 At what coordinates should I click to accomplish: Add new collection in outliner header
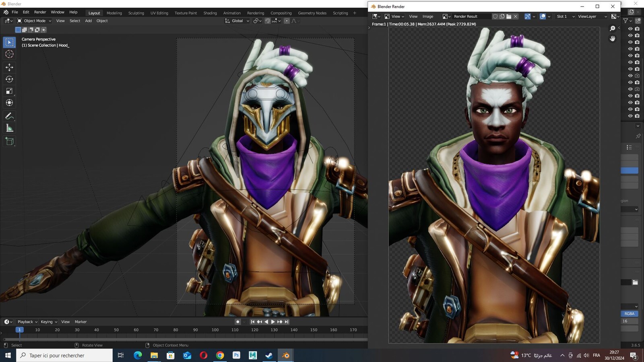[637, 21]
